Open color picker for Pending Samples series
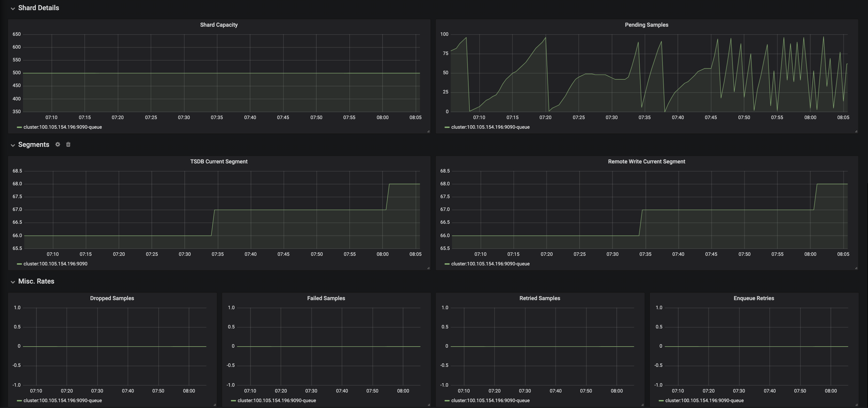Image resolution: width=868 pixels, height=408 pixels. (x=447, y=127)
